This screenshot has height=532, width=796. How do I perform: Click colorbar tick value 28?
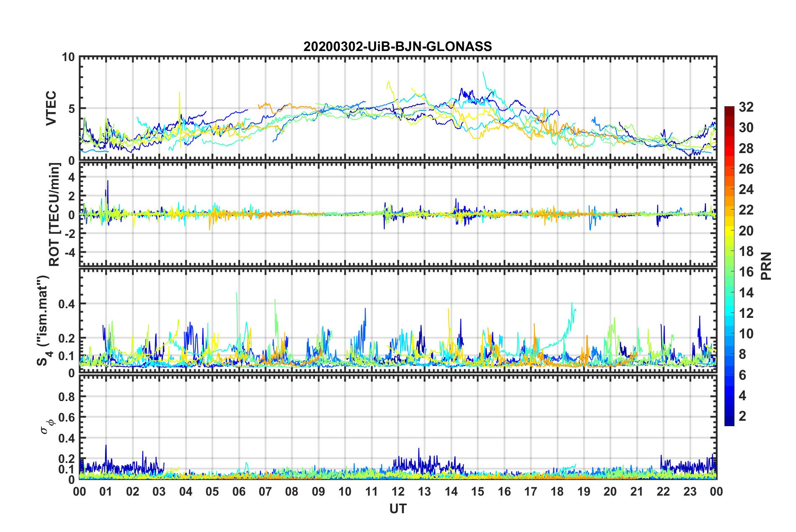746,148
